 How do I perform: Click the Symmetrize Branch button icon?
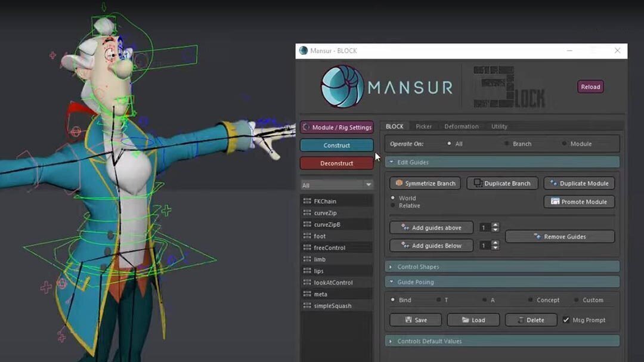(399, 184)
